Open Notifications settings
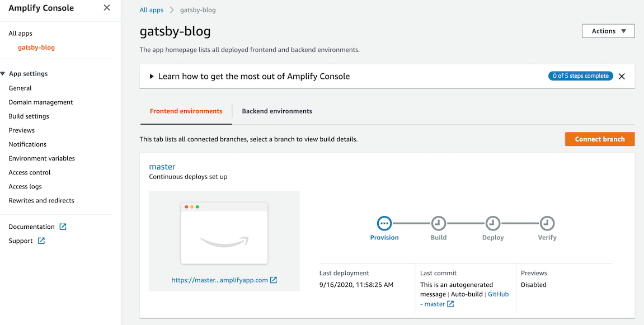The image size is (644, 325). point(27,144)
